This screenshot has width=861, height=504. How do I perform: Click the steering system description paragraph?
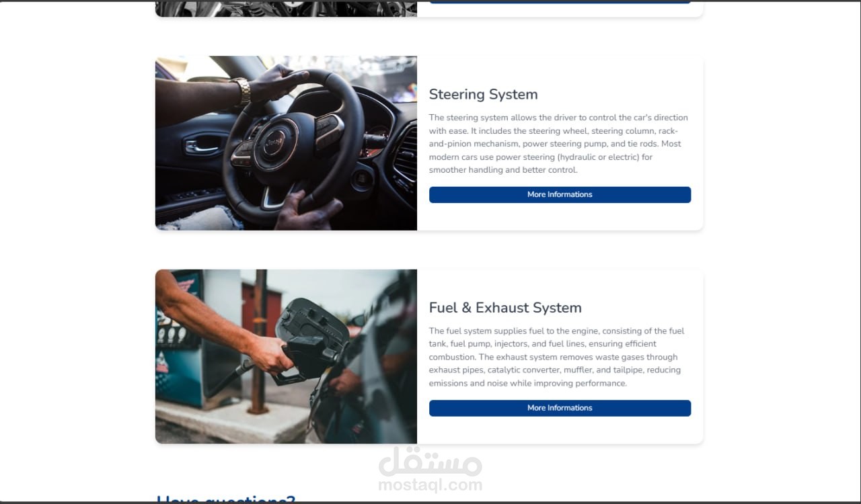click(558, 144)
